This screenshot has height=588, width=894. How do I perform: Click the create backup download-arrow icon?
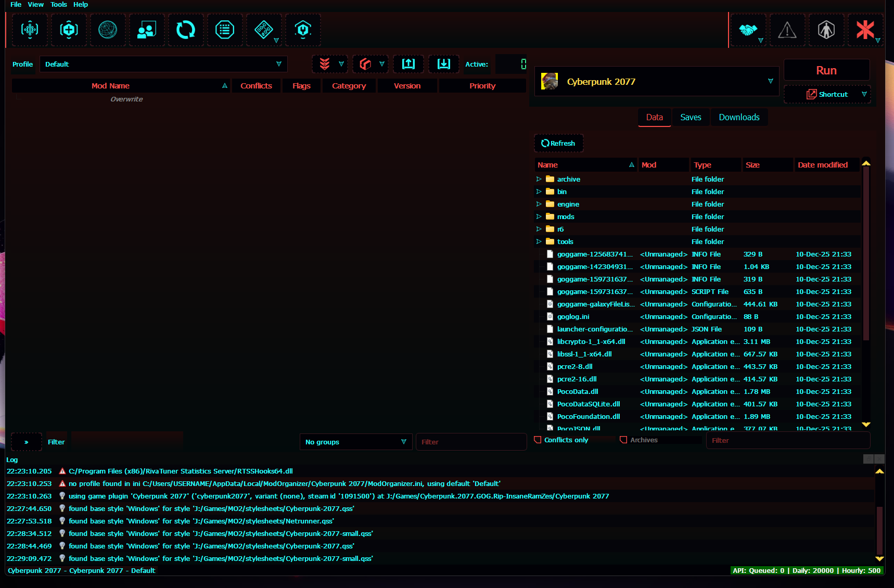444,64
